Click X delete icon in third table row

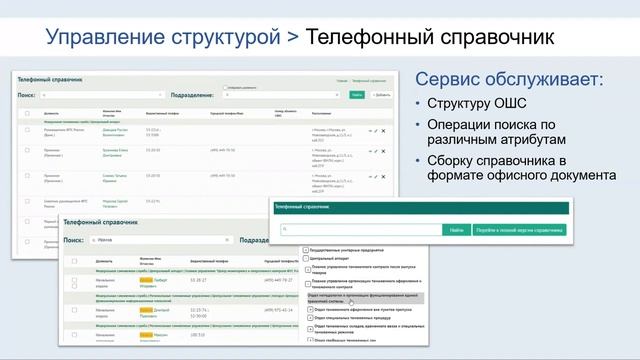[x=383, y=177]
